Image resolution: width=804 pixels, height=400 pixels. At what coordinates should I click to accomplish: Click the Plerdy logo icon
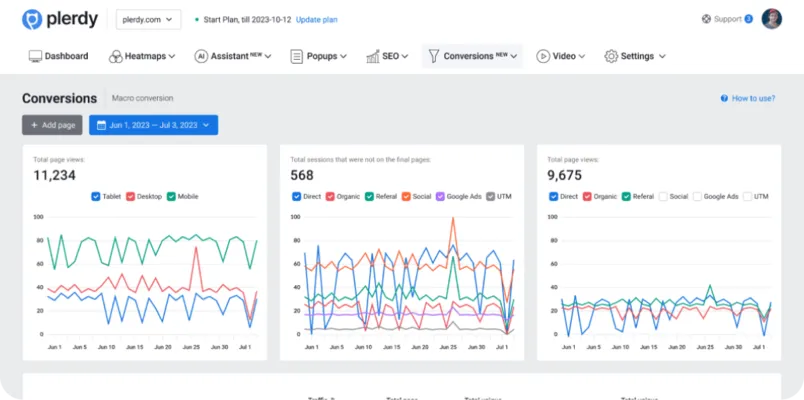32,19
